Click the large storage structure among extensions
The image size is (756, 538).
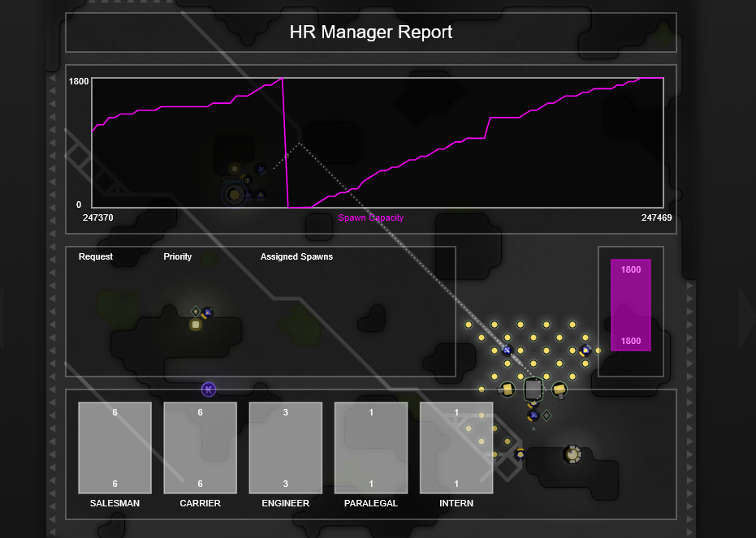(x=533, y=390)
